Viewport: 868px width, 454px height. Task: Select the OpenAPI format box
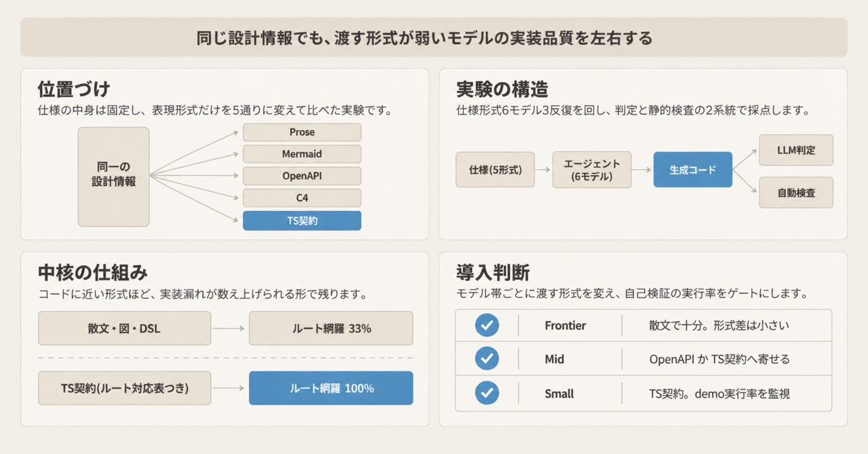pos(302,176)
